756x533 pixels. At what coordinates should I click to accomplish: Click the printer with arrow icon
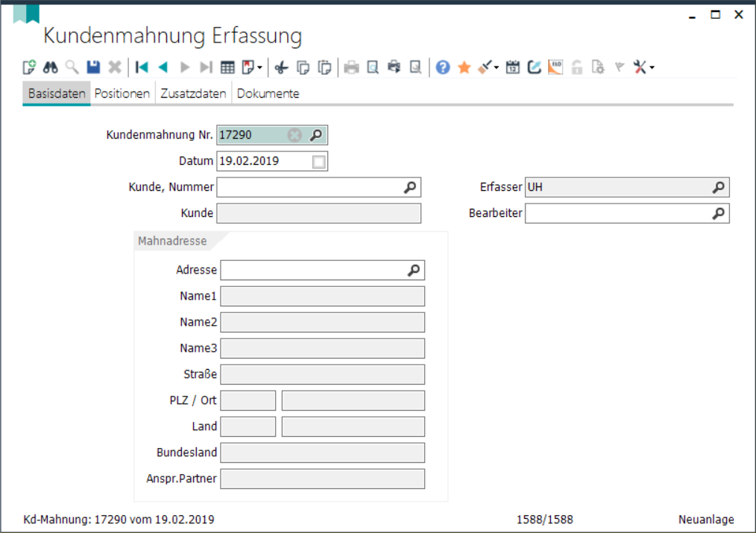(x=394, y=67)
